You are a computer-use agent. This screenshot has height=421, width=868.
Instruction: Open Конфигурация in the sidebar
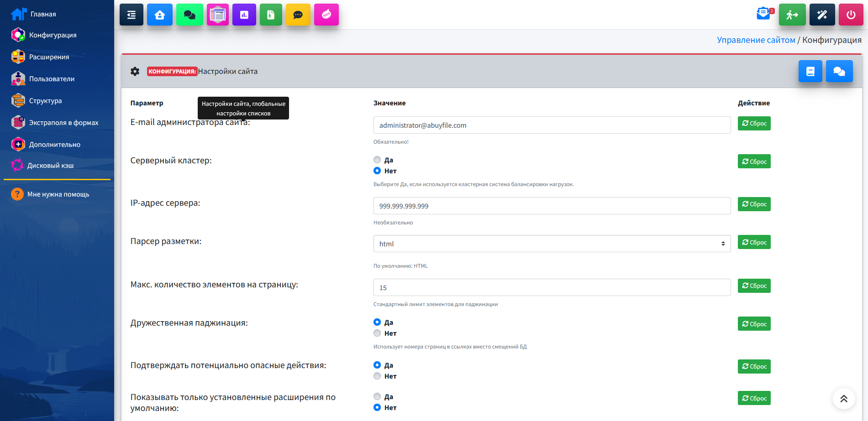[x=53, y=35]
